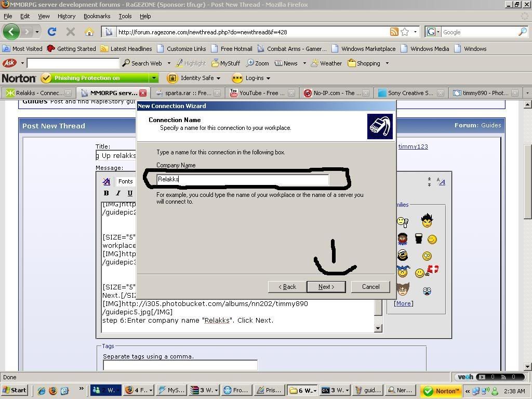Image resolution: width=532 pixels, height=399 pixels.
Task: Click the message box scroll down arrow
Action: (378, 328)
